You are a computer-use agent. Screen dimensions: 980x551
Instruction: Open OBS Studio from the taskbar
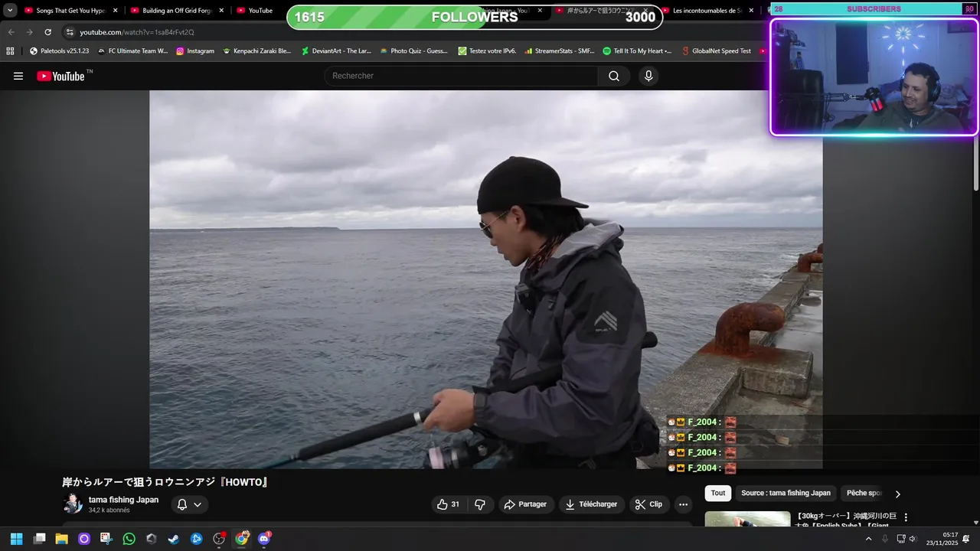(219, 539)
